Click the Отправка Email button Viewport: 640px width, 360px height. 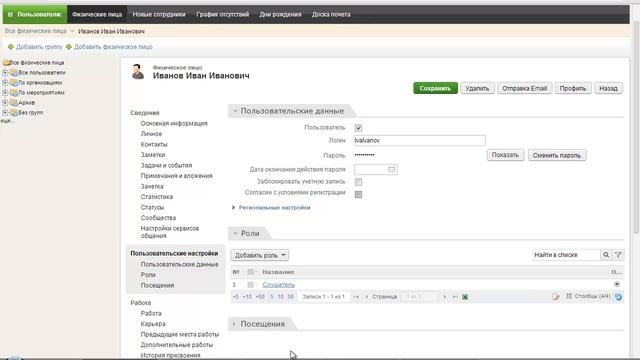tap(524, 88)
